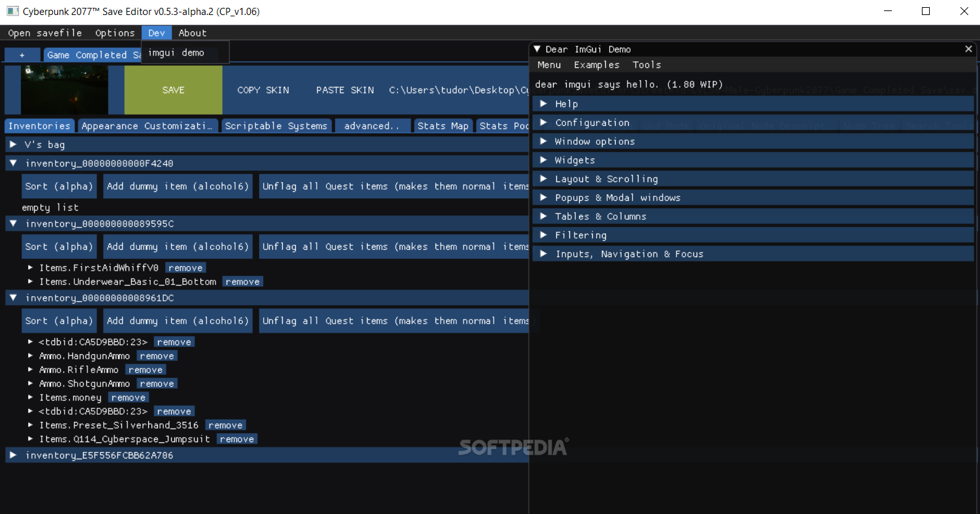Remove Items.Q114_Cyberspace_Jumpsuit
980x514 pixels.
click(x=237, y=439)
